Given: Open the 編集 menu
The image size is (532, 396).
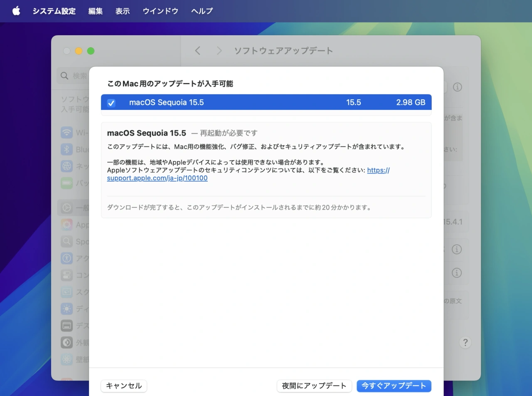Looking at the screenshot, I should [95, 11].
